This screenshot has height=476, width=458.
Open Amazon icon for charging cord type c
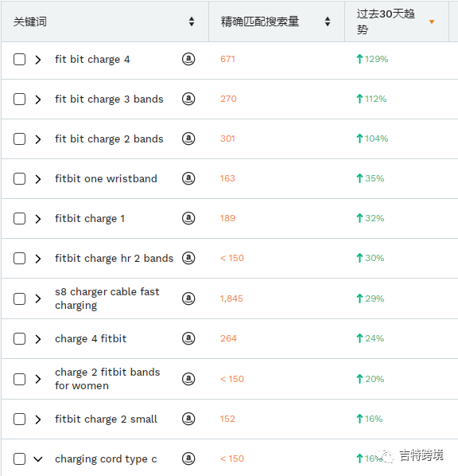pos(188,458)
